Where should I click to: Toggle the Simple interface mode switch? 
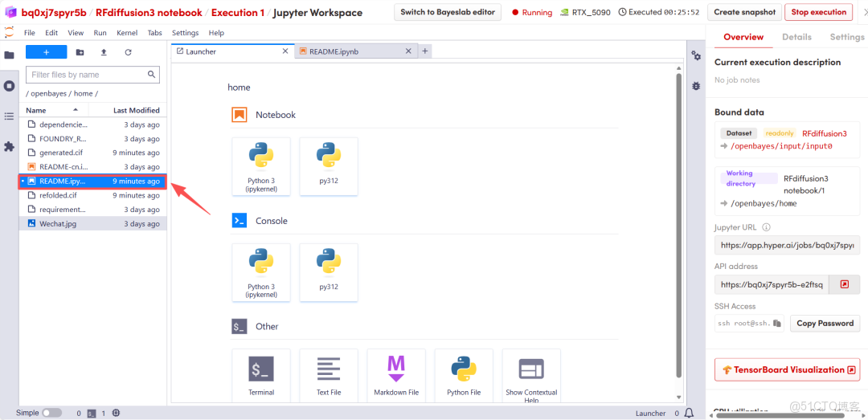[52, 413]
